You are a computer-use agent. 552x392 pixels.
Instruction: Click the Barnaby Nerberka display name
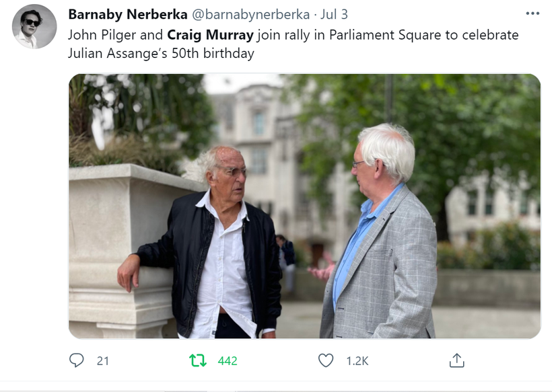coord(128,14)
